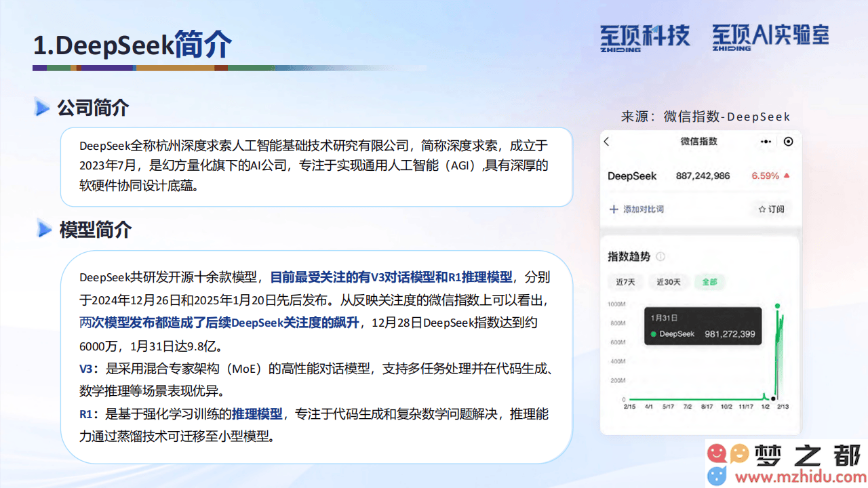Click the company intro text box
The image size is (868, 488).
(317, 167)
